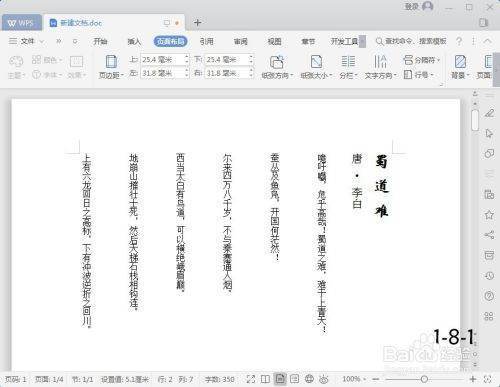Screen dimensions: 500x387
Task: Open the Paper Orientation (纸张方向) icon
Action: 276,62
